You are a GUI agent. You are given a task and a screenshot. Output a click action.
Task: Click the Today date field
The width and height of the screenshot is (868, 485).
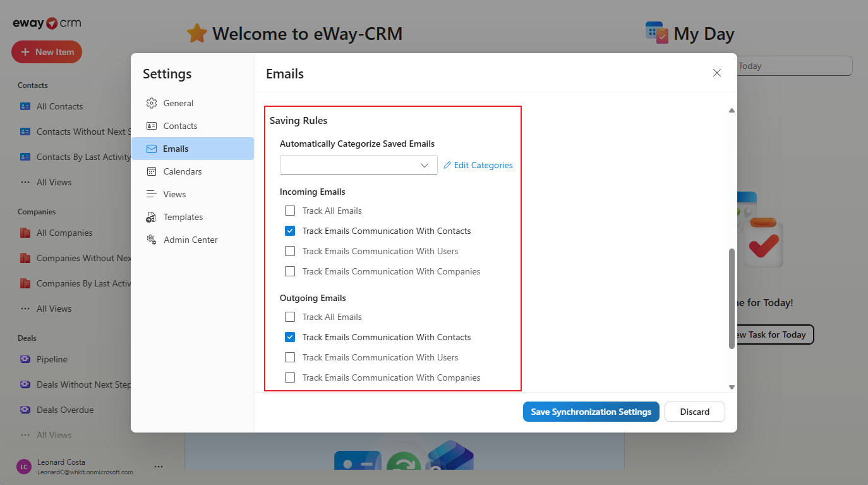(794, 66)
